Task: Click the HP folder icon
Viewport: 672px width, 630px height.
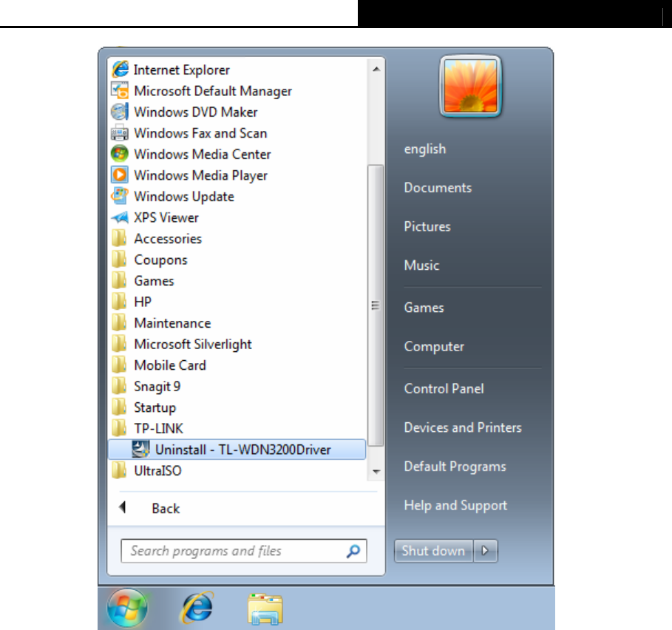Action: tap(119, 301)
